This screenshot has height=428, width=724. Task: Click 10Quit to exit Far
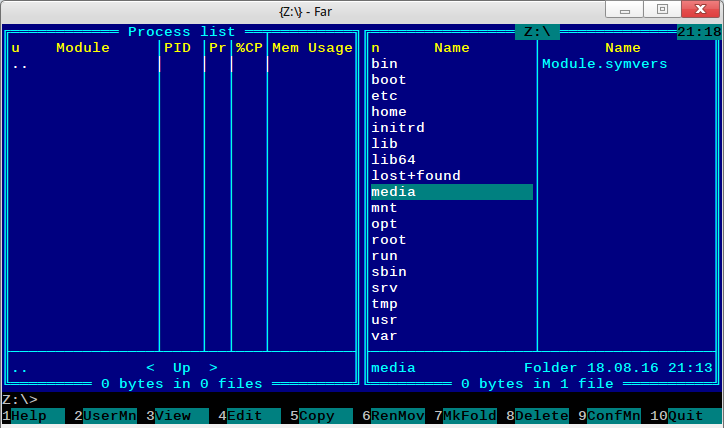685,416
